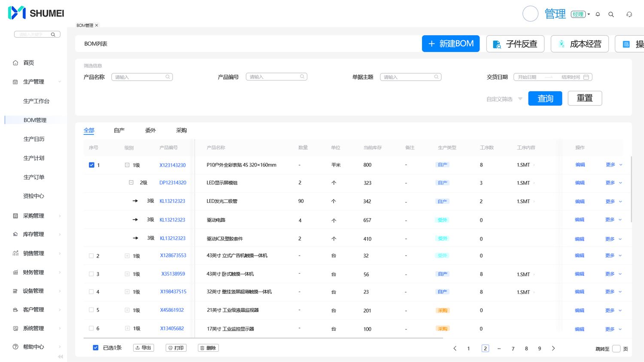Go to previous page arrow
This screenshot has width=644, height=362.
click(455, 348)
